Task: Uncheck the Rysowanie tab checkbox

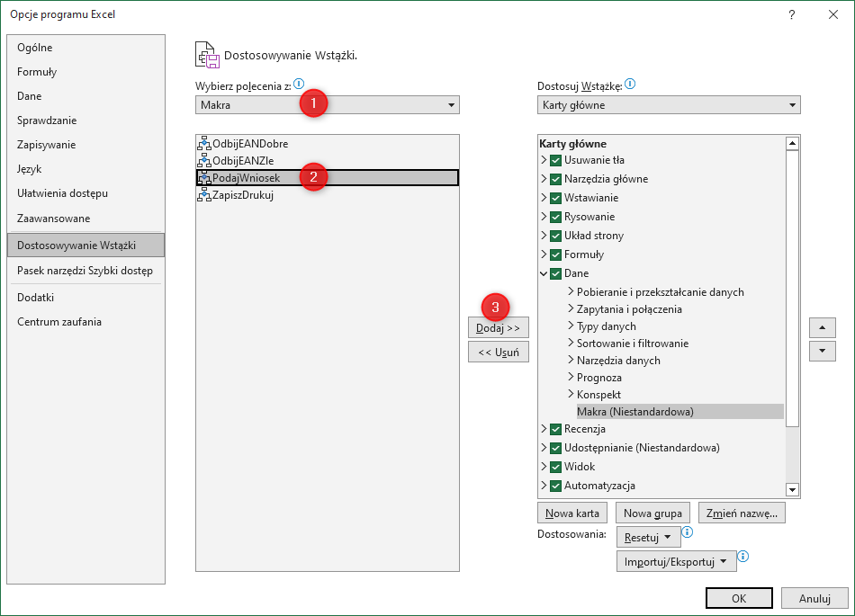Action: pyautogui.click(x=555, y=217)
